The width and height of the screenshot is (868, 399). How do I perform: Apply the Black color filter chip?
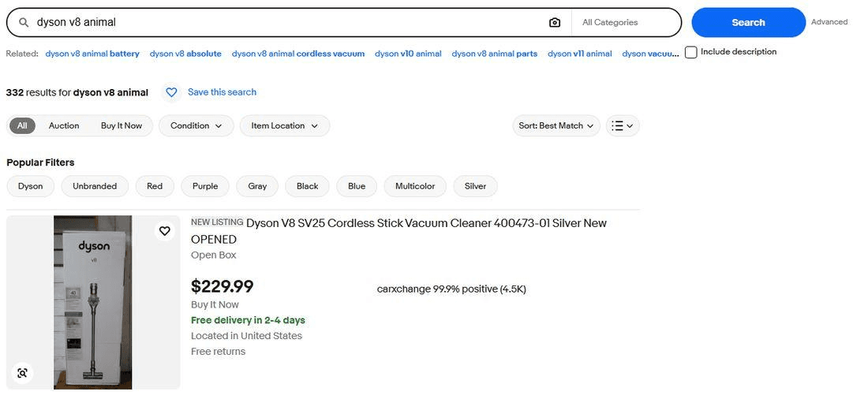[307, 187]
